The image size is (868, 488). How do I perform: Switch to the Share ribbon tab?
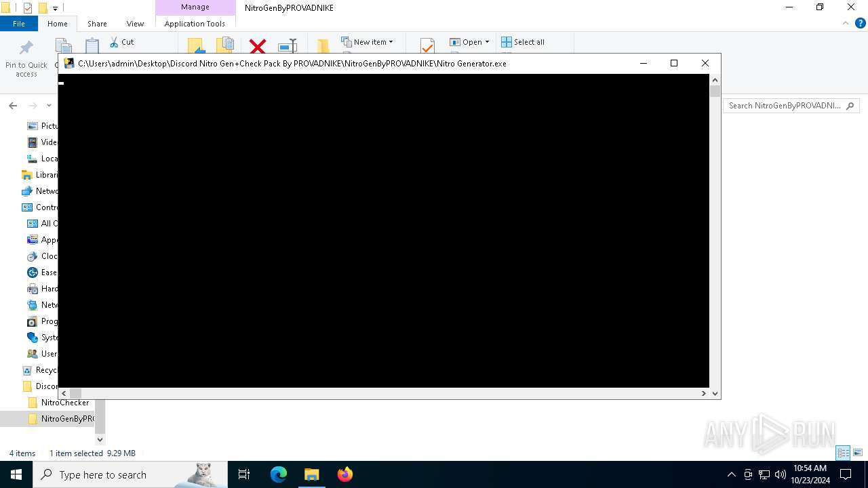click(x=97, y=24)
